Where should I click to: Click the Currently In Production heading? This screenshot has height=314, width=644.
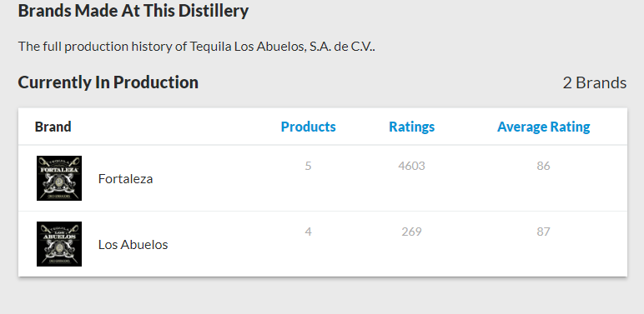click(x=108, y=82)
